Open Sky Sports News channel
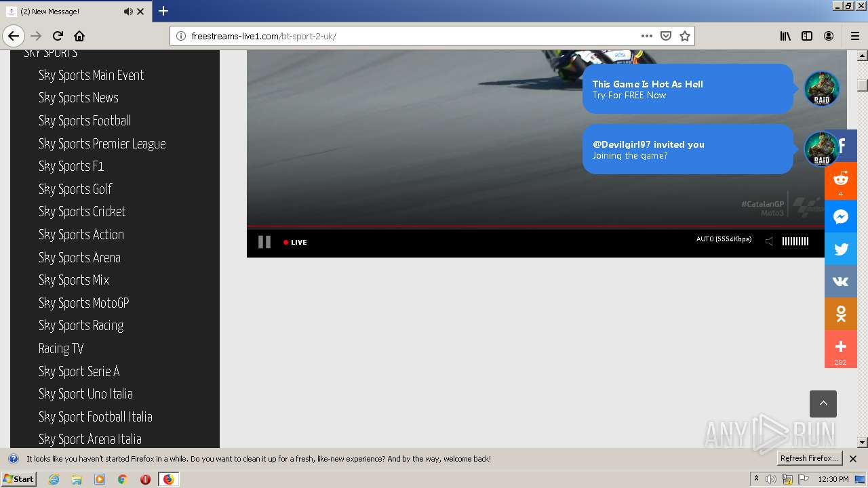Image resolution: width=868 pixels, height=488 pixels. coord(79,98)
